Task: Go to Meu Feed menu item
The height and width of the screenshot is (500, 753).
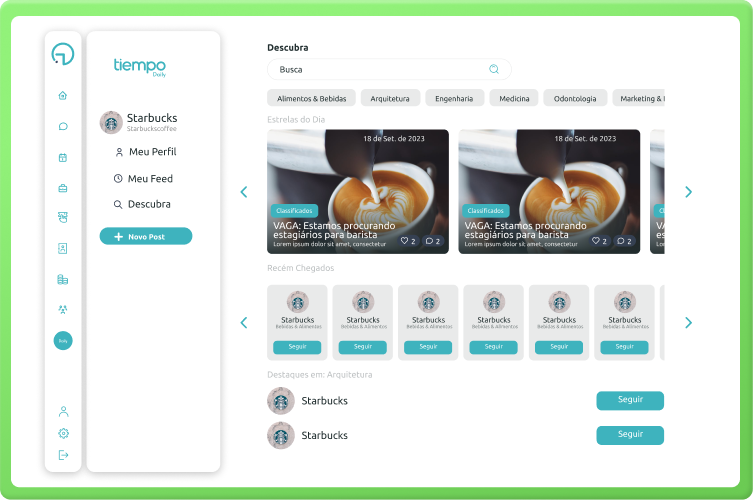Action: [150, 178]
